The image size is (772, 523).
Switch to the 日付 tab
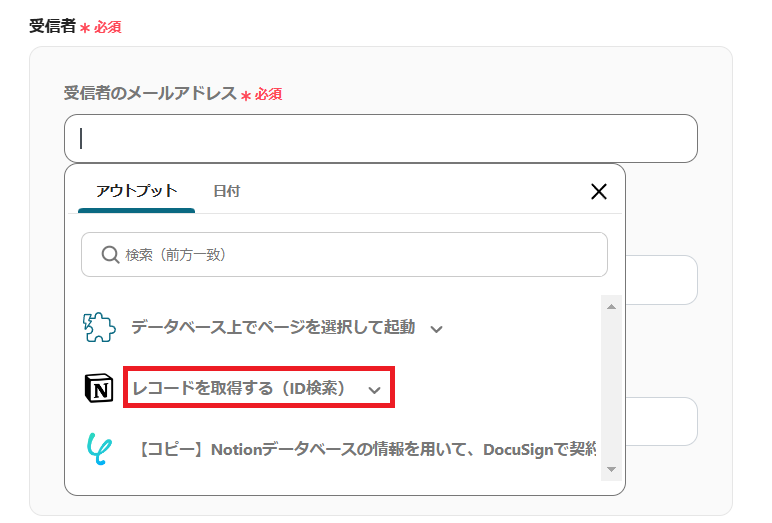226,191
